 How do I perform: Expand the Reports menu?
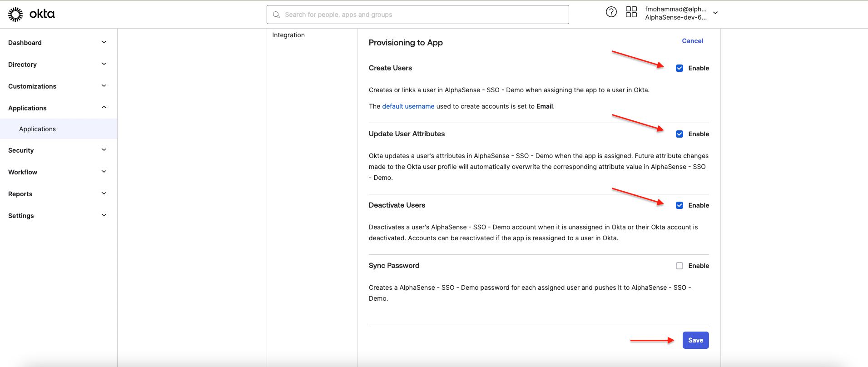point(59,193)
